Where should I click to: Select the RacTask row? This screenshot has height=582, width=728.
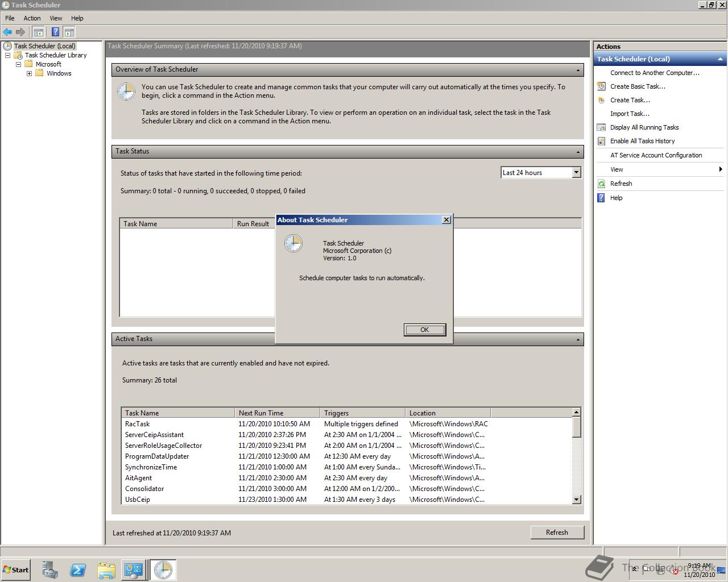[346, 424]
